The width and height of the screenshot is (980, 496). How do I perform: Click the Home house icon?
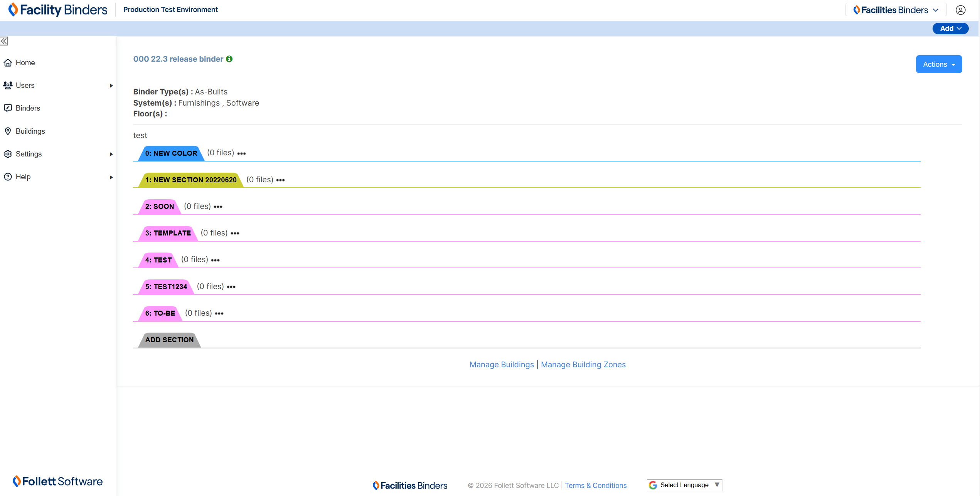point(8,63)
